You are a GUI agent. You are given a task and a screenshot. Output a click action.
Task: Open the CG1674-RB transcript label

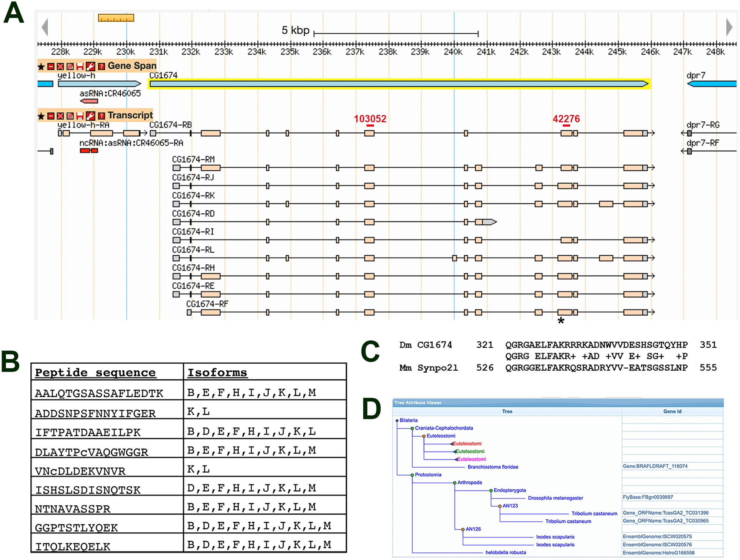(170, 125)
